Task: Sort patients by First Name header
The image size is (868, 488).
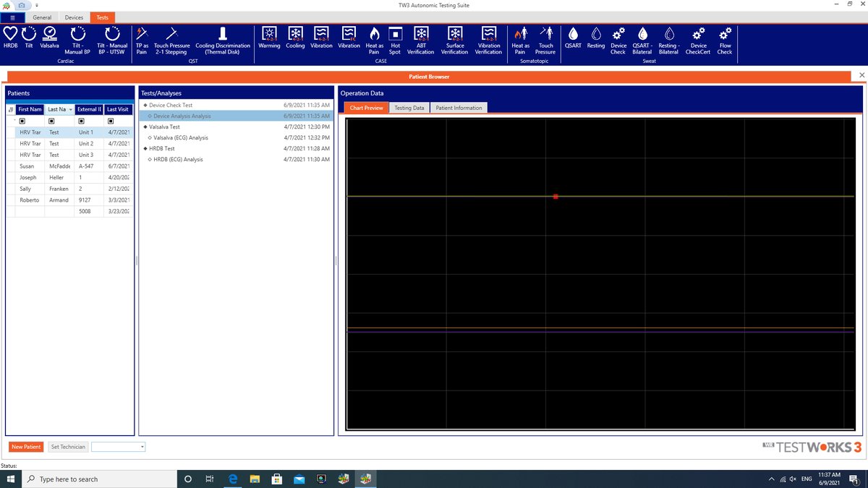Action: [x=30, y=109]
